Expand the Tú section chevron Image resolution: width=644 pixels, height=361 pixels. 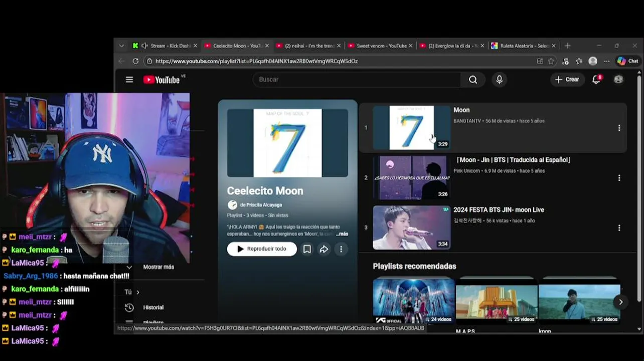(137, 292)
